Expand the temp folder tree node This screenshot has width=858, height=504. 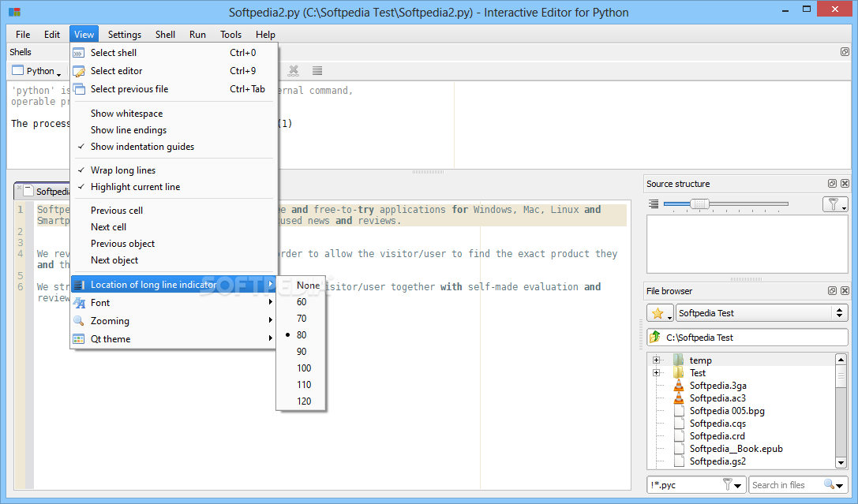tap(656, 360)
